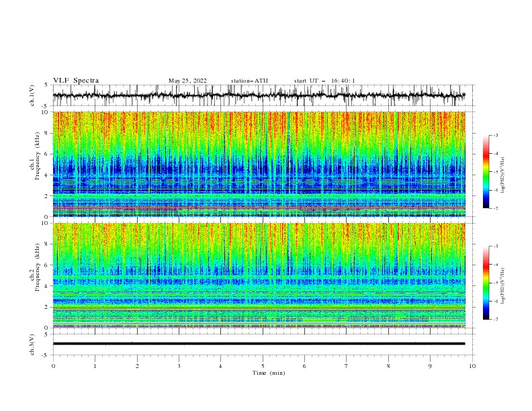Screen dimensions: 532x411
Task: Click the "0" tick on the time axis
Action: click(53, 366)
